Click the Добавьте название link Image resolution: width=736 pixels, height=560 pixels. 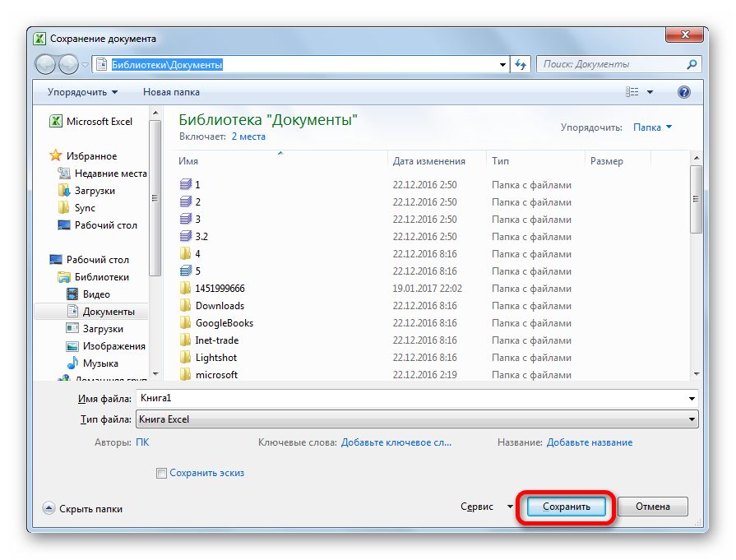click(590, 442)
